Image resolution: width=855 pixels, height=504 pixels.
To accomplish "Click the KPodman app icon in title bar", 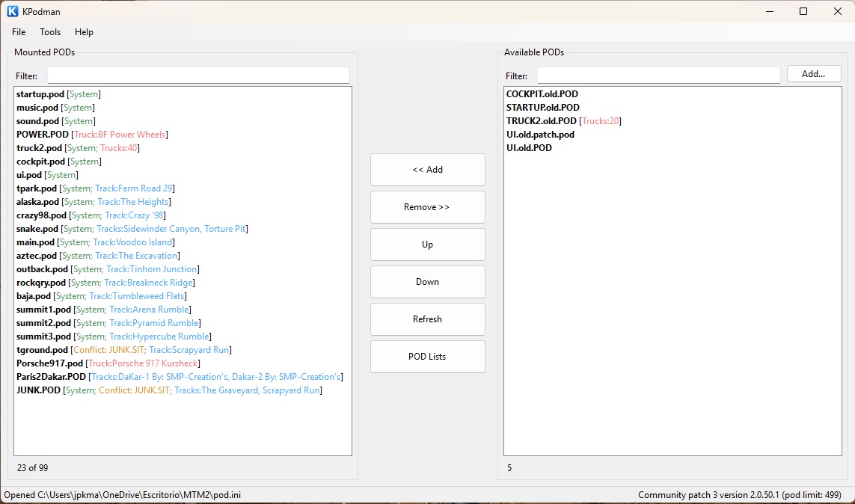I will click(12, 11).
